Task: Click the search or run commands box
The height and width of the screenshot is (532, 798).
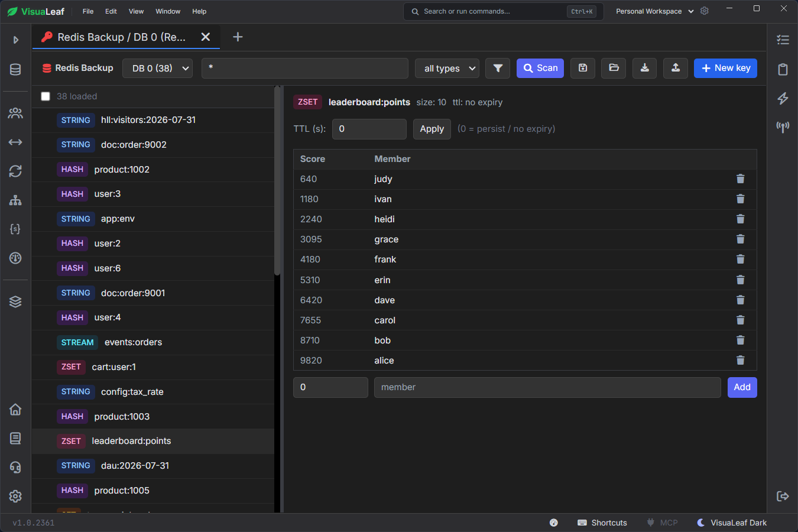Action: coord(503,11)
